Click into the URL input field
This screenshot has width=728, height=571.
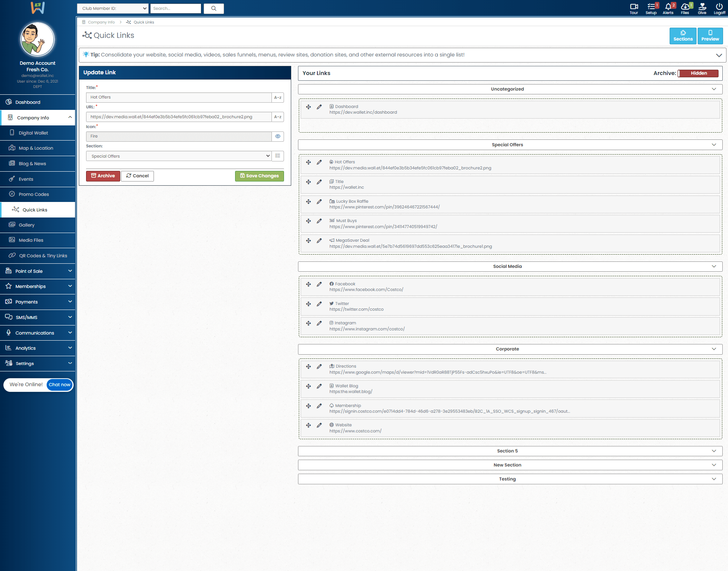click(179, 117)
